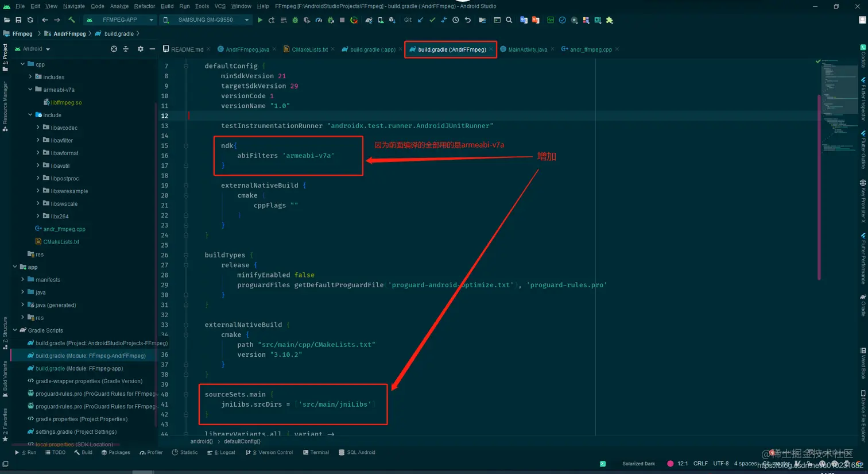Open the Profiler tool window
The height and width of the screenshot is (474, 868).
pyautogui.click(x=151, y=453)
